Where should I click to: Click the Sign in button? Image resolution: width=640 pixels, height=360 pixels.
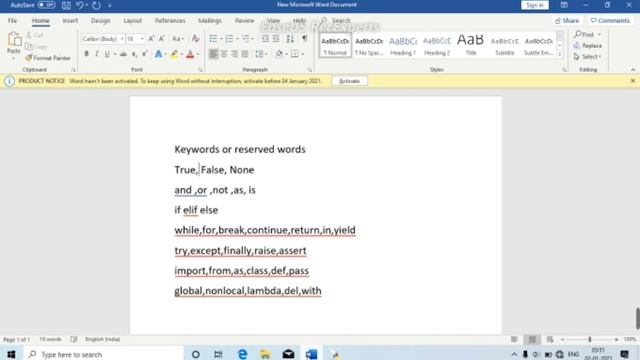click(535, 5)
